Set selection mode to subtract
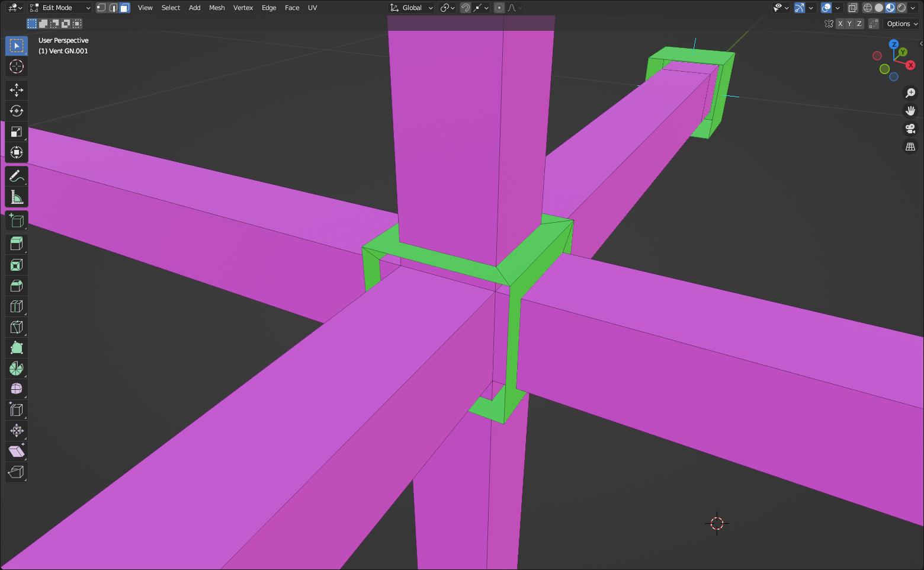The width and height of the screenshot is (924, 570). [x=54, y=24]
